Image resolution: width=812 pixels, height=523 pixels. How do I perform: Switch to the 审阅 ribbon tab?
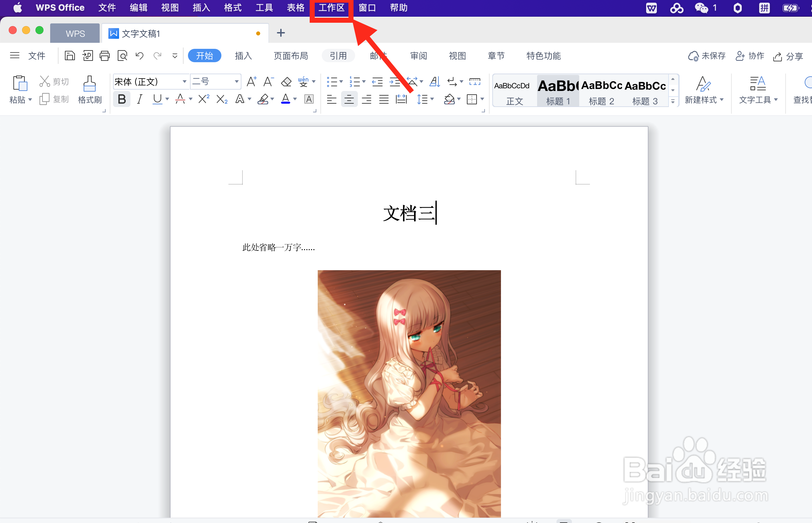coord(418,56)
